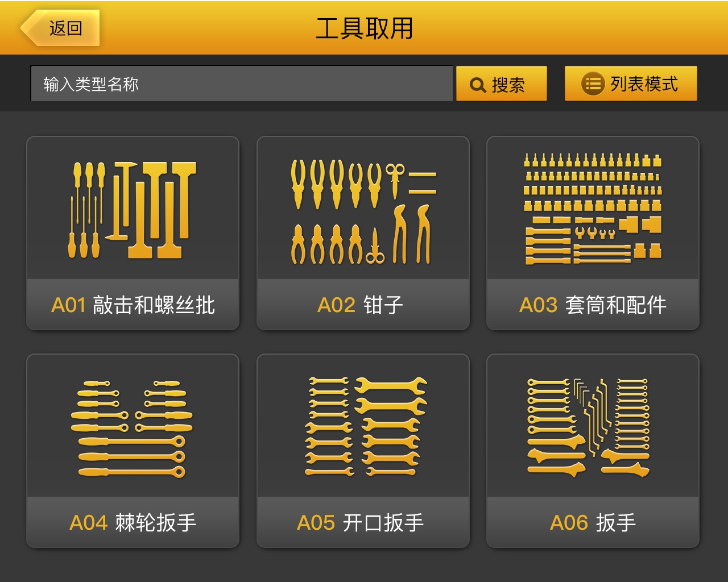Click the A04 棘轮扳手 caption
Screen dimensions: 728x582
(x=133, y=522)
